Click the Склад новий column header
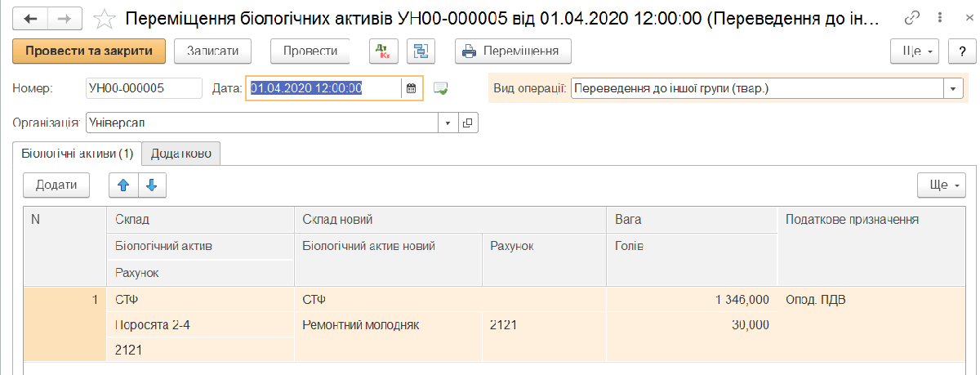 pyautogui.click(x=449, y=220)
